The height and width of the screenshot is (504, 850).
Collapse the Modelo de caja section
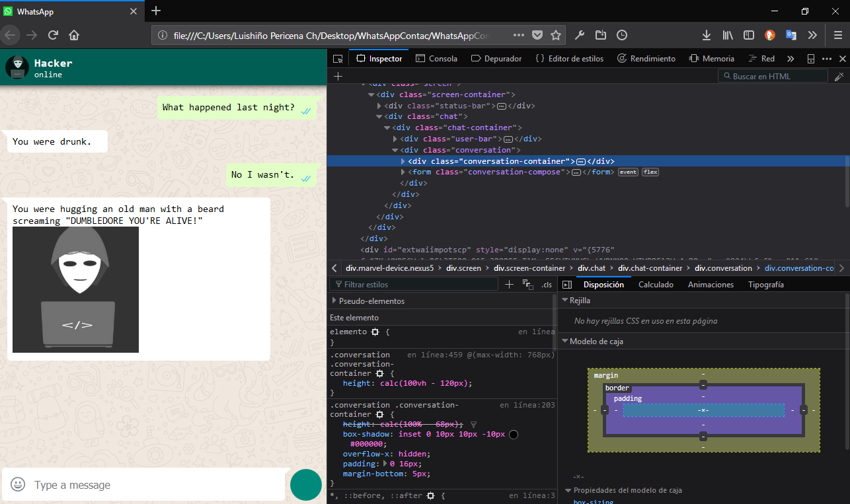point(565,342)
